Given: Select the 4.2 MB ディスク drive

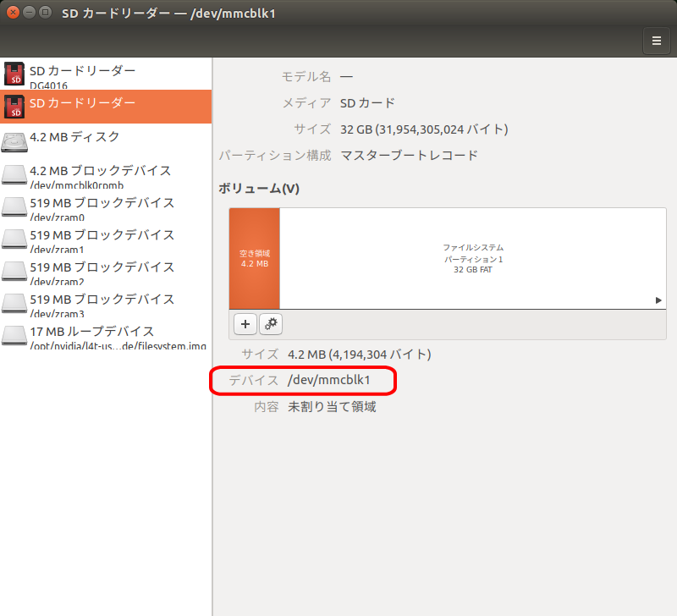Looking at the screenshot, I should coord(74,139).
